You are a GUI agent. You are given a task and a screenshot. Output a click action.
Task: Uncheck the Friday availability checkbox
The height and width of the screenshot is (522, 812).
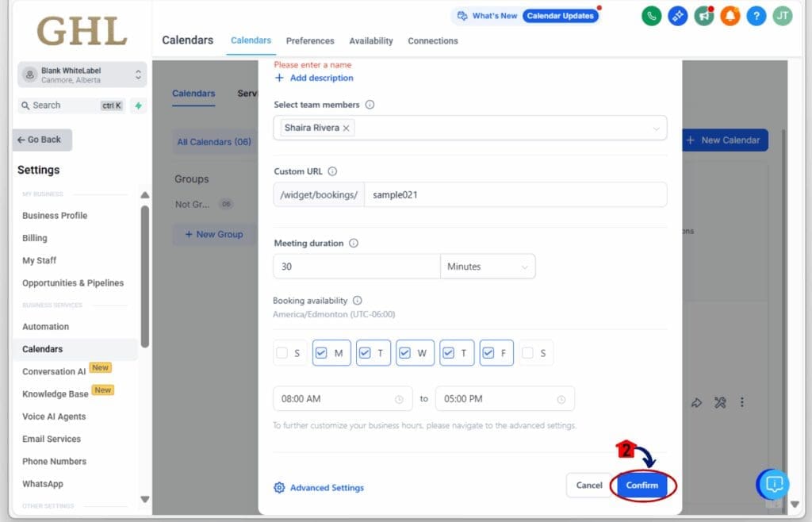click(488, 353)
